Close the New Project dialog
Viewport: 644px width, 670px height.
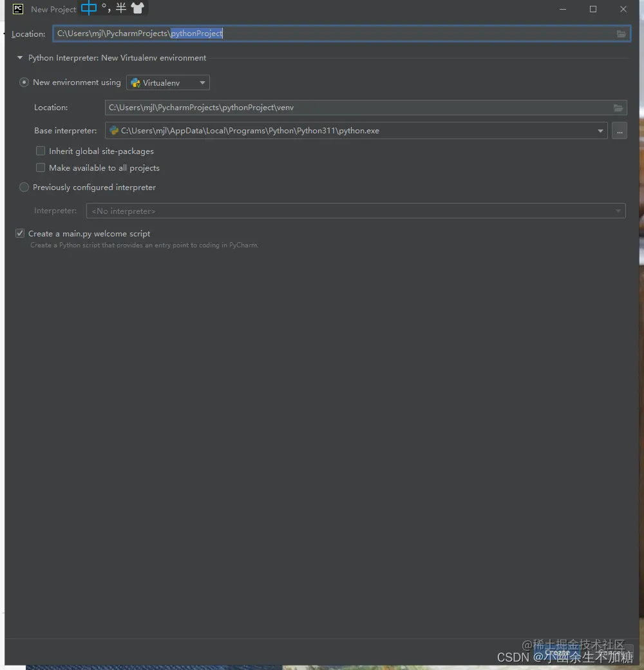pos(623,9)
